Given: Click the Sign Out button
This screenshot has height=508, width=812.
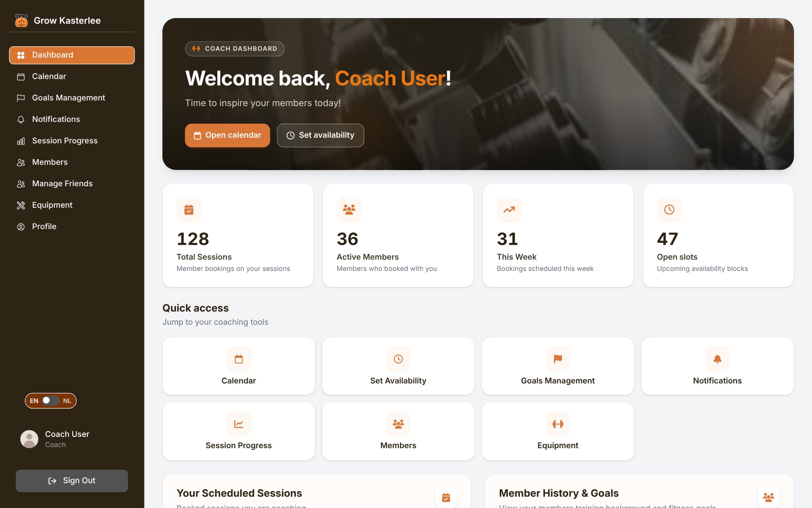Looking at the screenshot, I should [x=72, y=481].
